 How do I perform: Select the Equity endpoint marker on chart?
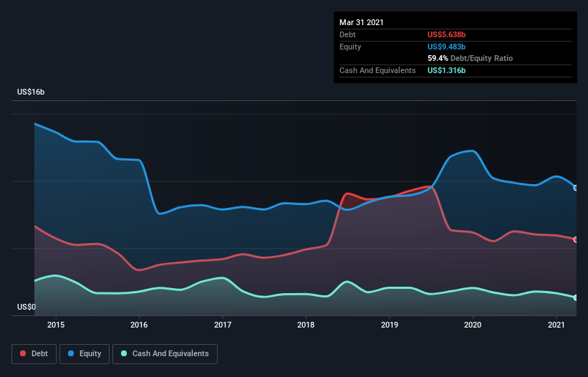pos(576,188)
